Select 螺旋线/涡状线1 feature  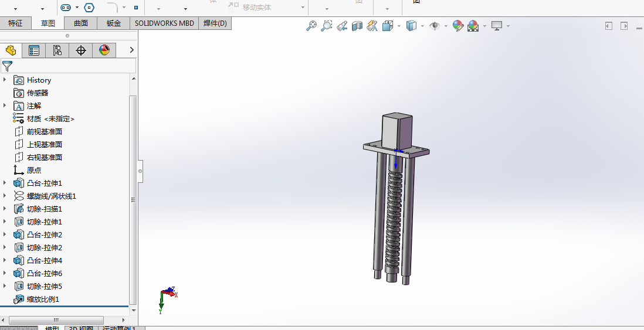[52, 196]
